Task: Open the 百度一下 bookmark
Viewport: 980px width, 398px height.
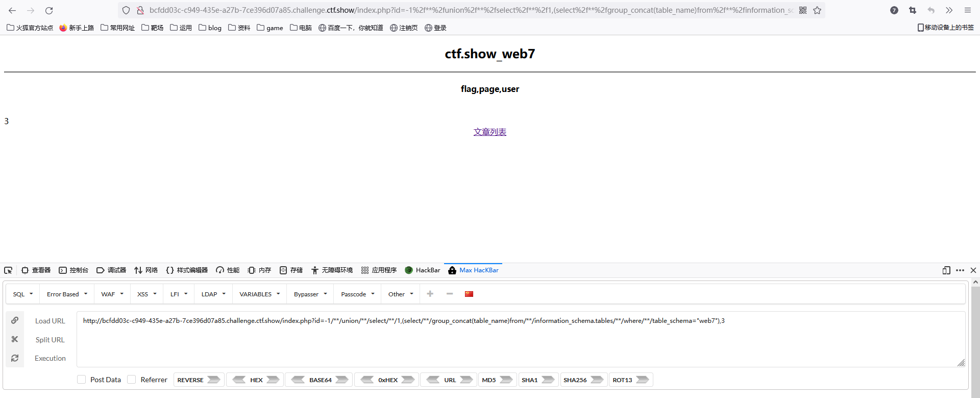Action: (x=351, y=28)
